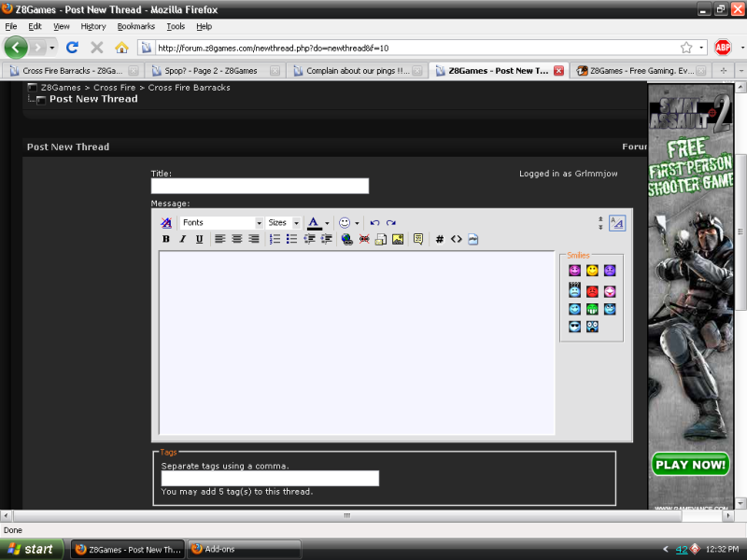This screenshot has width=747, height=560.
Task: Open the Adblock Plus ABP toolbar icon
Action: [x=723, y=47]
